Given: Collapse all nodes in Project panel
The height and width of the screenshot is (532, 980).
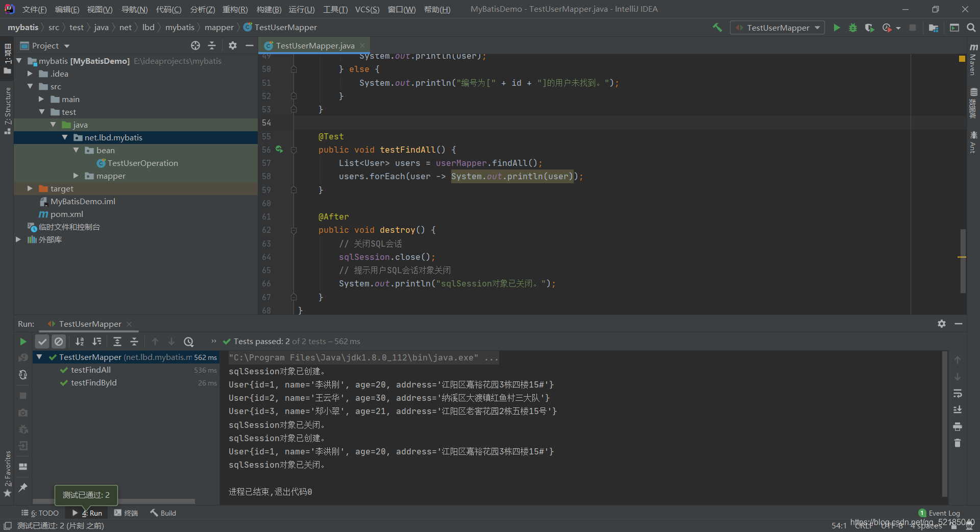Looking at the screenshot, I should click(212, 45).
